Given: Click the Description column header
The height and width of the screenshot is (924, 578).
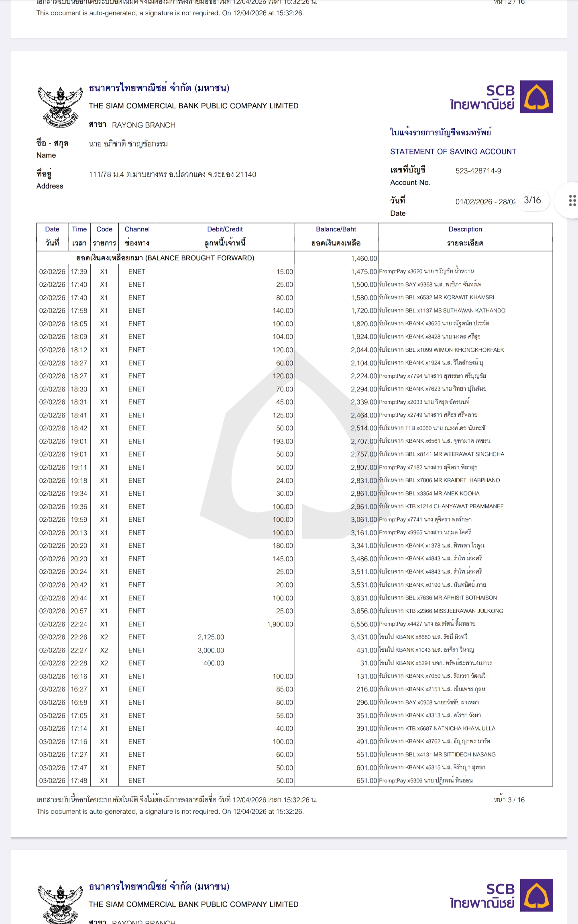Looking at the screenshot, I should click(465, 236).
